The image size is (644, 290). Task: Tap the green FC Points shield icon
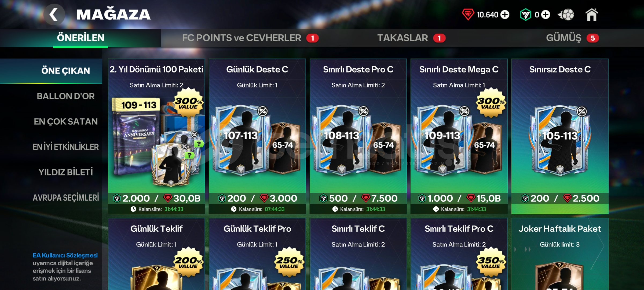click(525, 15)
